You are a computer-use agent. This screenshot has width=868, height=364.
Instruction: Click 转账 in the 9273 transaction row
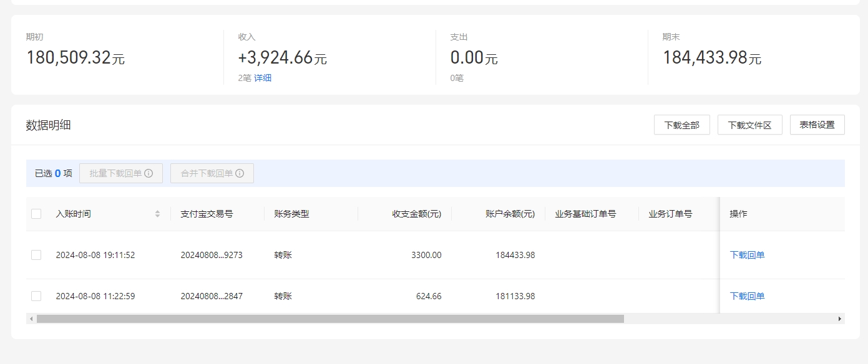point(283,255)
